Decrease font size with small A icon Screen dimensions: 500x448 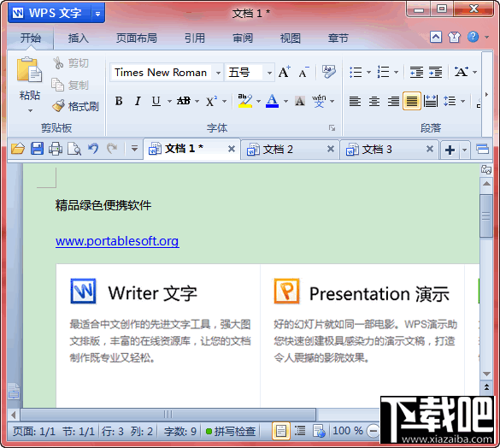pos(303,73)
